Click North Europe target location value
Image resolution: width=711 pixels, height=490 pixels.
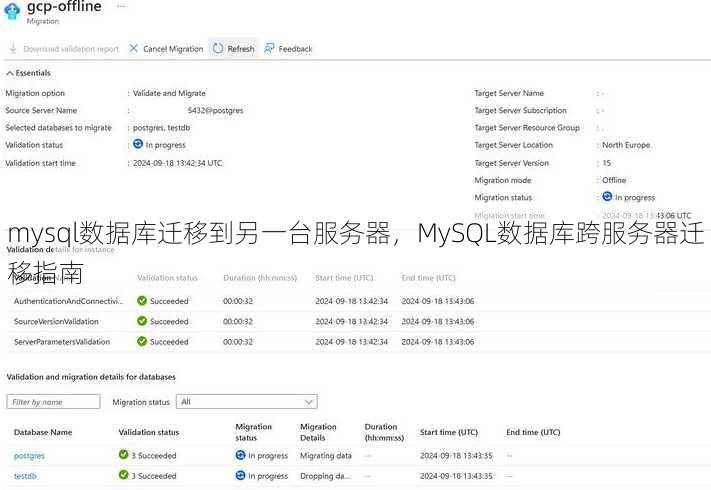click(626, 145)
